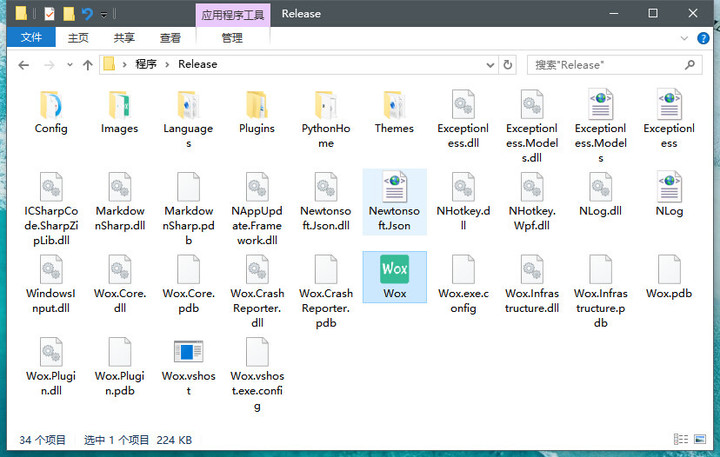The image size is (720, 457).
Task: Open the Plugins folder
Action: (x=257, y=113)
